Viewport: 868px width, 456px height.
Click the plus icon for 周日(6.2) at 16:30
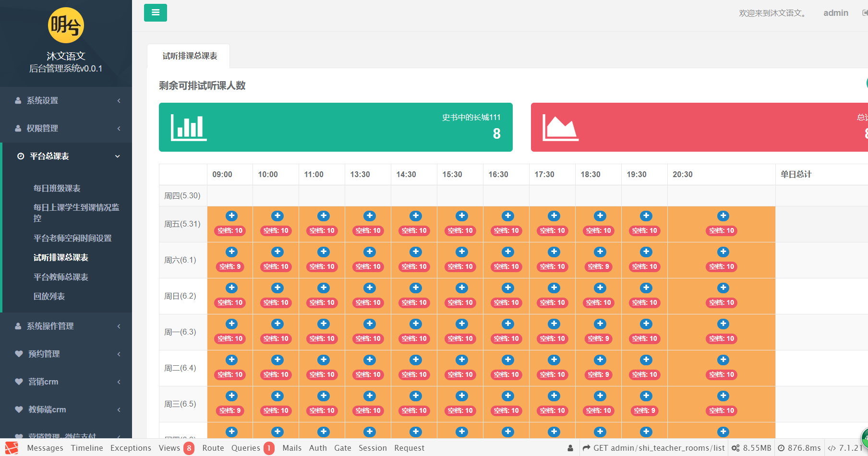[507, 288]
